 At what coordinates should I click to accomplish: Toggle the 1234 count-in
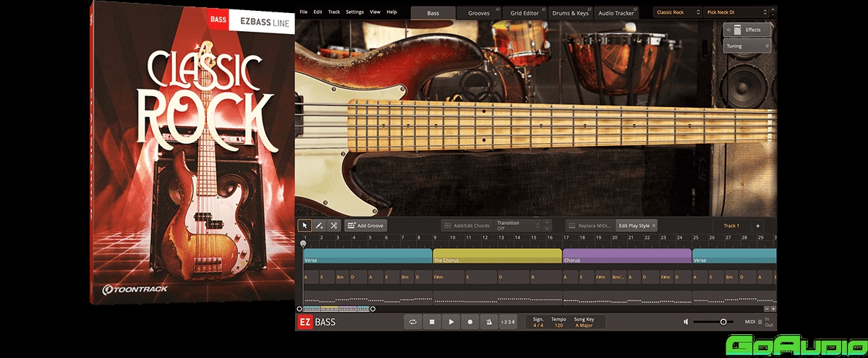click(508, 321)
